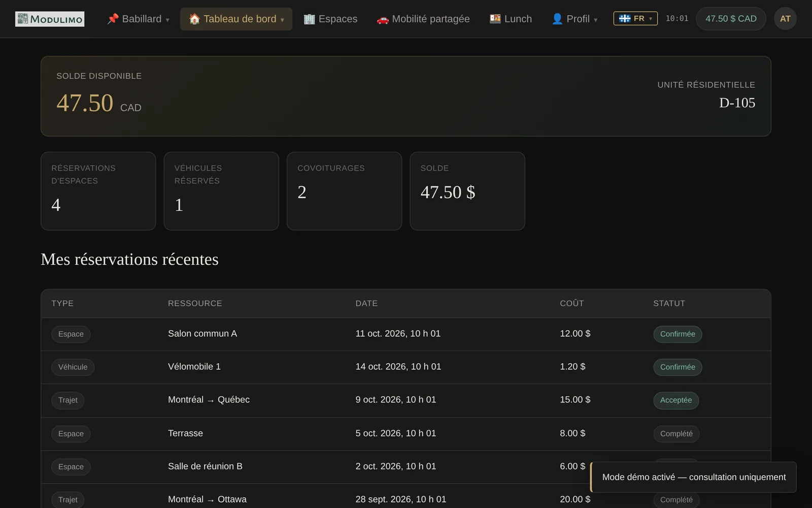Select the Covoiturages stat card
Viewport: 812px width, 508px height.
pos(344,191)
